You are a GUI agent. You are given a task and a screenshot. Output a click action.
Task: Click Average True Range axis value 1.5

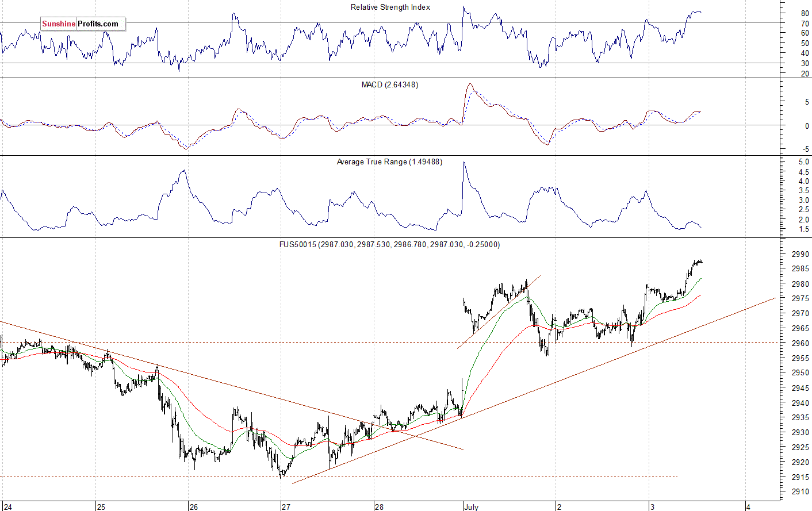coord(804,229)
